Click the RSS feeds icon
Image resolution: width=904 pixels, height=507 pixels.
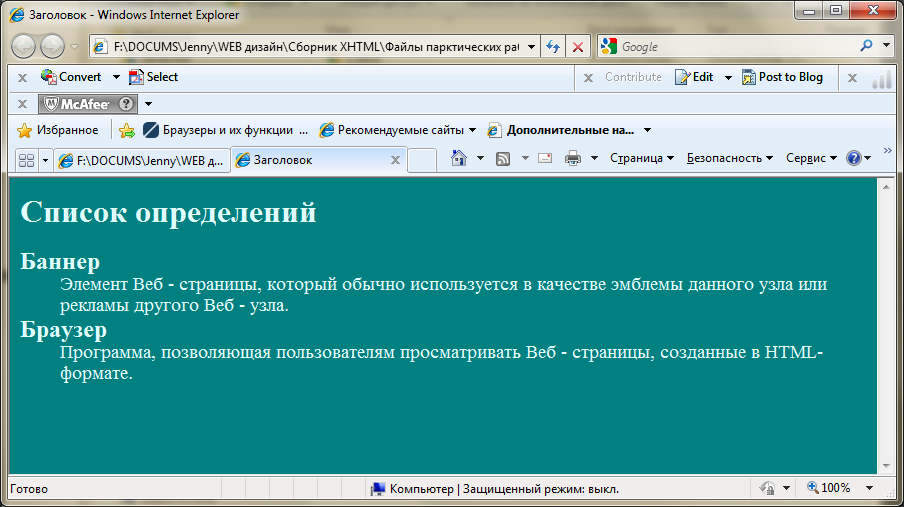(x=504, y=158)
